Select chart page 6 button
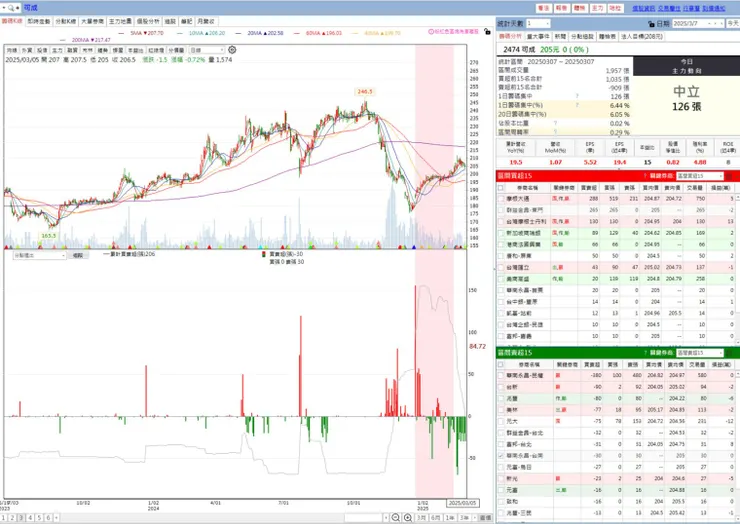 (x=48, y=518)
